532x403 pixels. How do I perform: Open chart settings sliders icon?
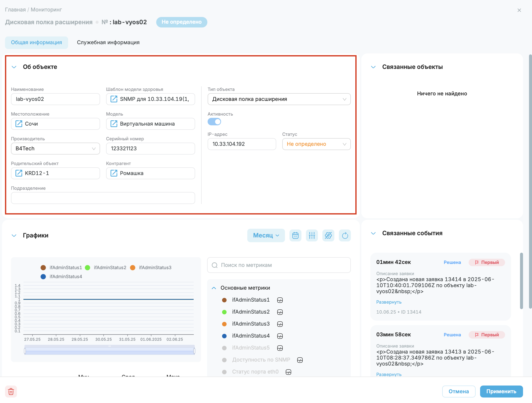tap(312, 235)
